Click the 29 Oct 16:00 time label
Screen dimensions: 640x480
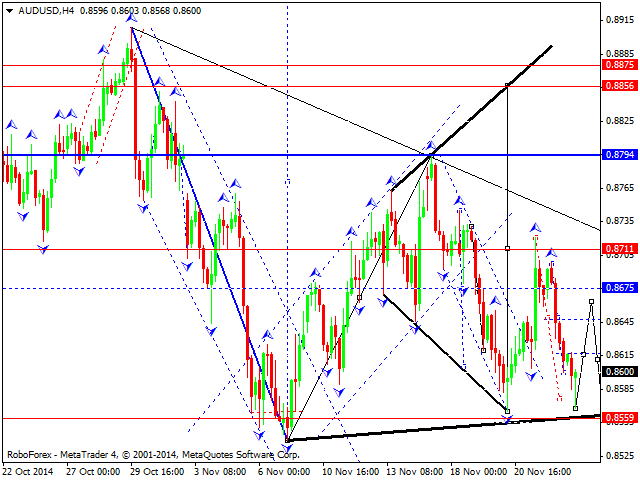[158, 472]
